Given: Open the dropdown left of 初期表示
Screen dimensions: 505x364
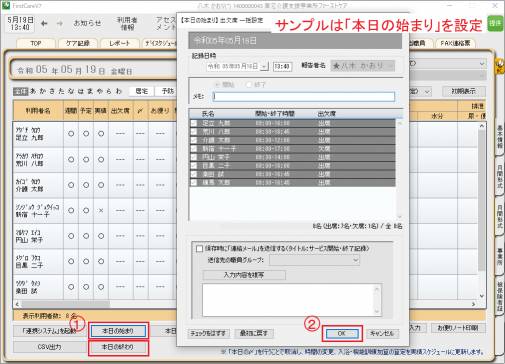Looking at the screenshot, I should [427, 91].
